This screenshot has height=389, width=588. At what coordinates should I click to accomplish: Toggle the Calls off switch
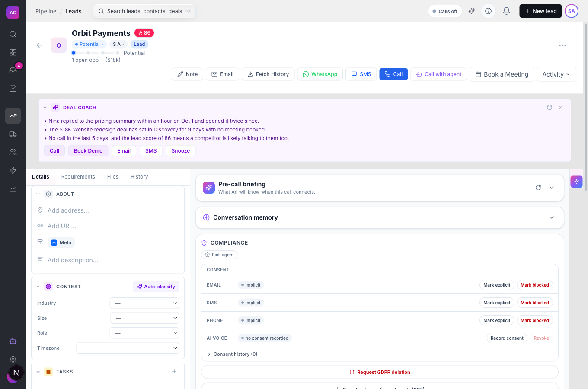click(x=445, y=11)
